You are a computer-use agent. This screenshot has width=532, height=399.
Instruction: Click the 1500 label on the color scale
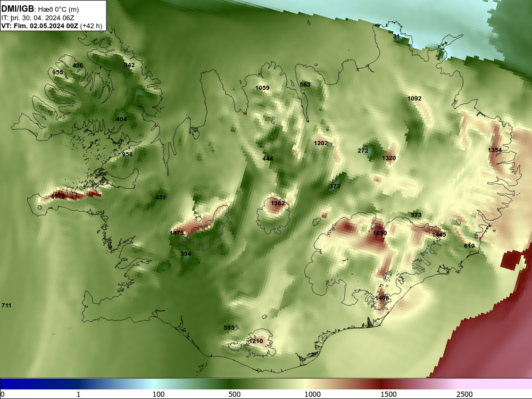coord(388,394)
